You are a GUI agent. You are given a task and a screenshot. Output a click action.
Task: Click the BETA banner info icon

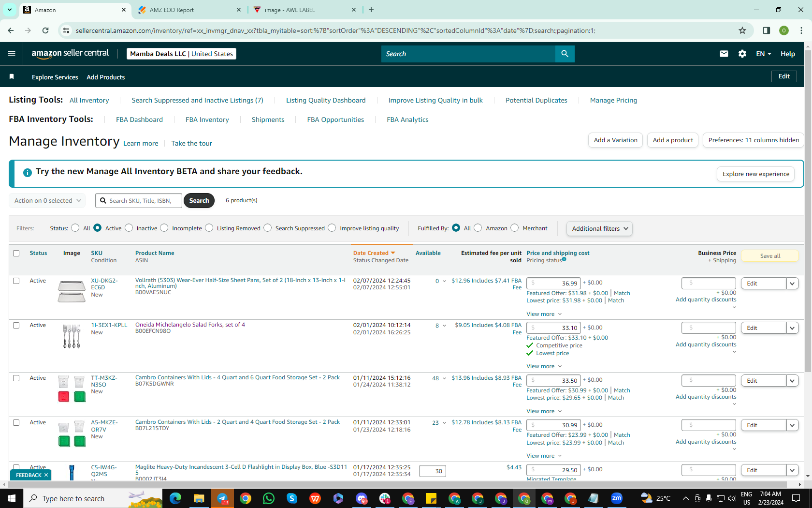pos(28,172)
